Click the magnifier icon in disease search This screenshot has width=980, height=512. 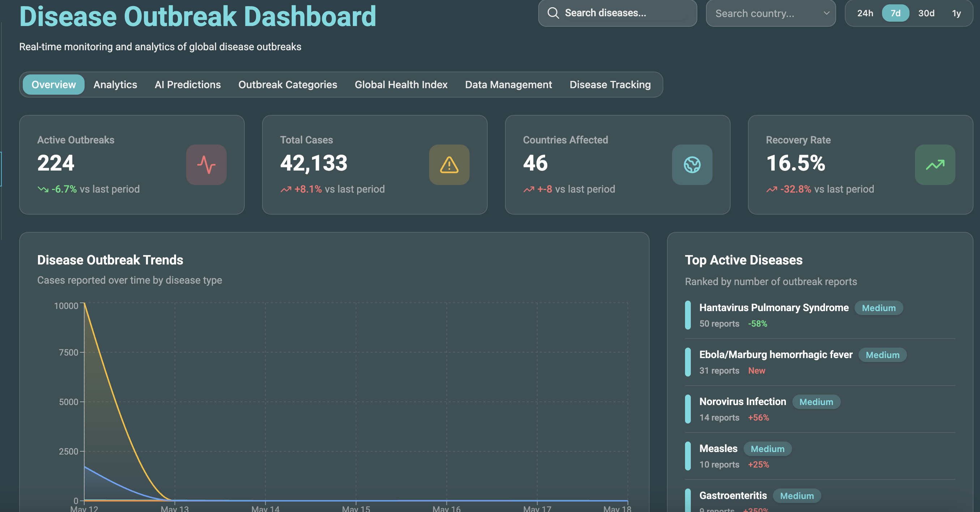(x=553, y=13)
